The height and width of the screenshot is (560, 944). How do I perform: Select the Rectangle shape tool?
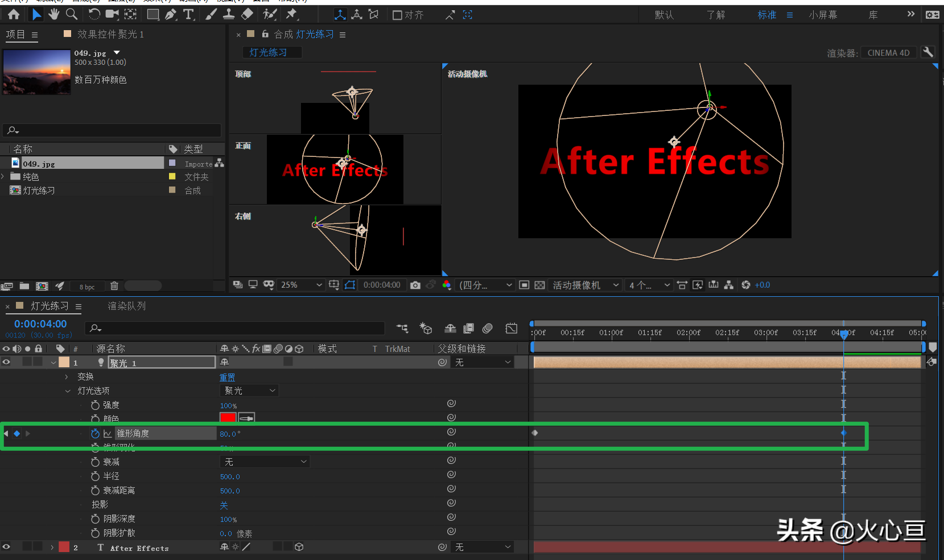tap(153, 14)
